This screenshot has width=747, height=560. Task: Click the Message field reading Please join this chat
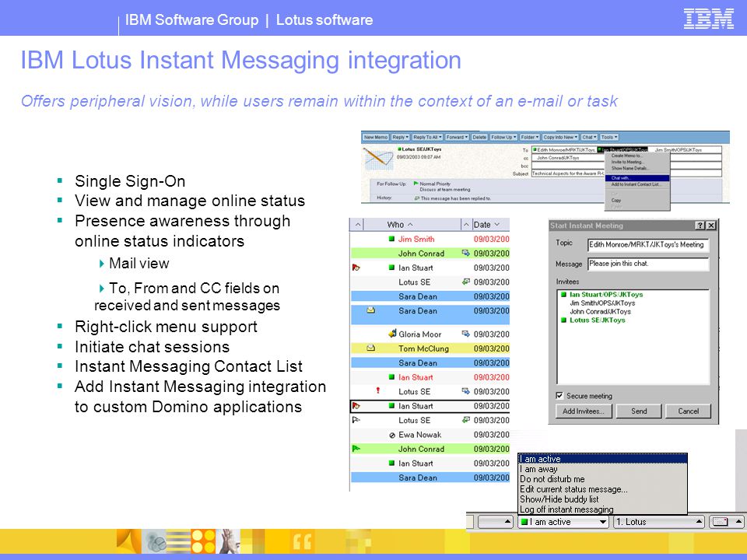point(648,264)
